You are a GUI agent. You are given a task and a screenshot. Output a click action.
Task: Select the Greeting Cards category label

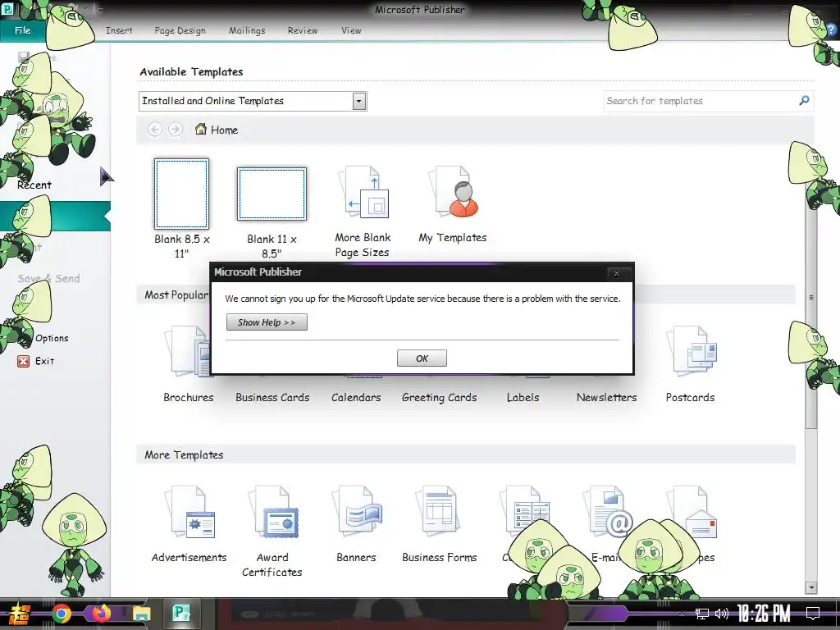coord(440,398)
